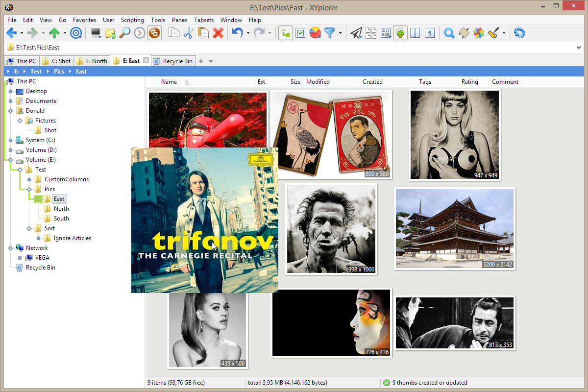The image size is (588, 392).
Task: Click the two-pages toolbar icon
Action: [371, 33]
